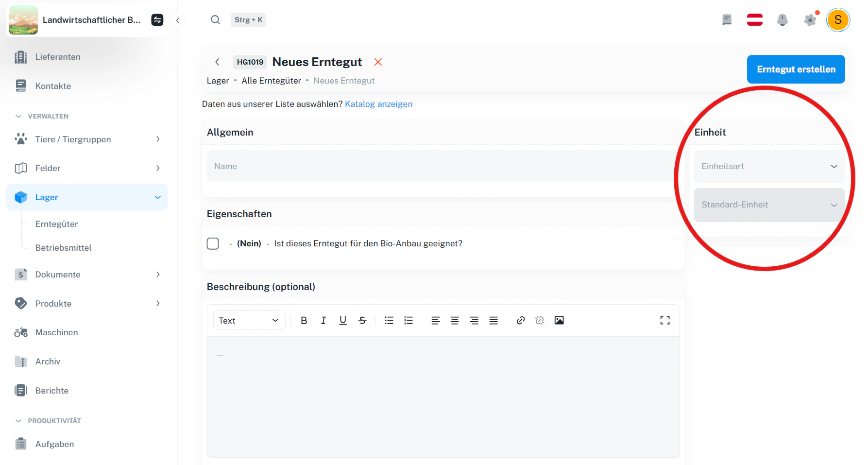Toggle underline formatting
868x465 pixels.
[343, 321]
